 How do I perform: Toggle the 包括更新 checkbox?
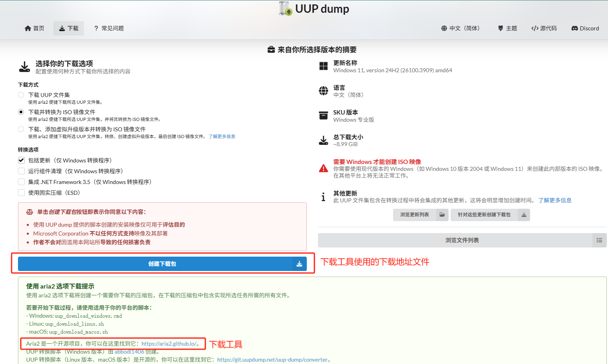click(21, 160)
